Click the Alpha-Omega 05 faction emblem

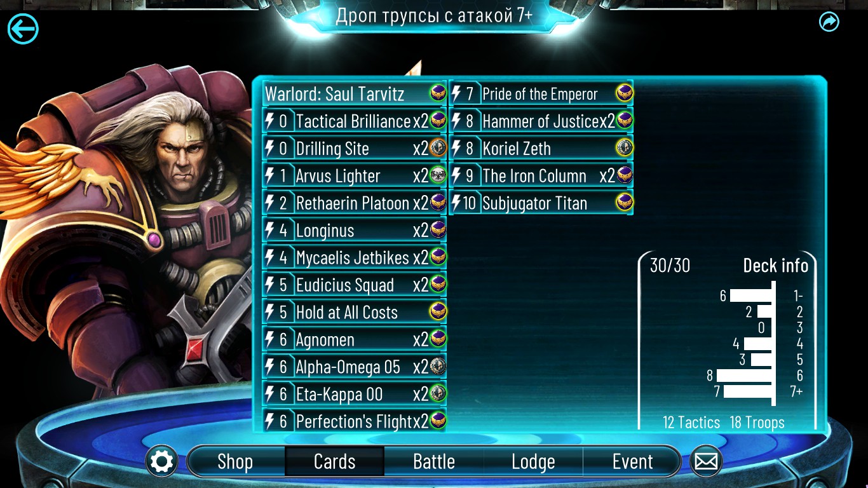pyautogui.click(x=438, y=367)
